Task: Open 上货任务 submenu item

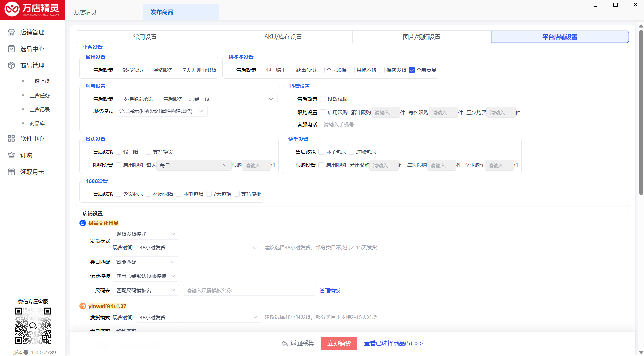Action: tap(40, 95)
